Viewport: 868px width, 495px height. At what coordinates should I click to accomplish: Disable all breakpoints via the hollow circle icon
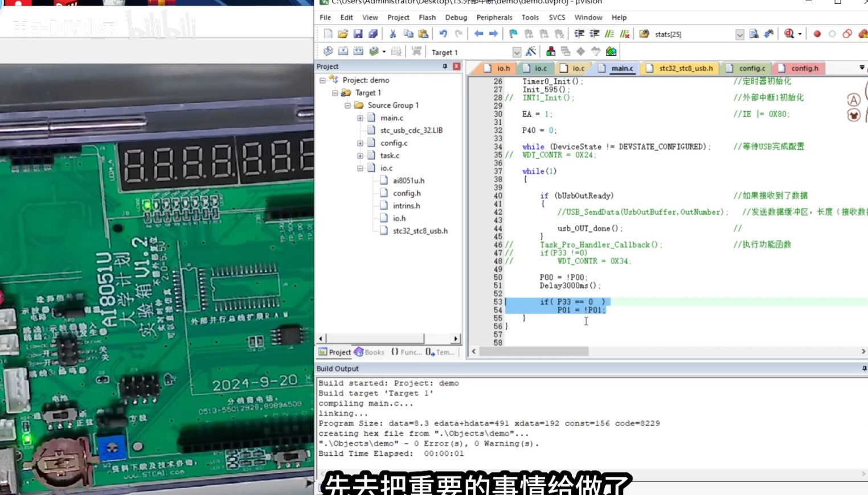tap(832, 34)
